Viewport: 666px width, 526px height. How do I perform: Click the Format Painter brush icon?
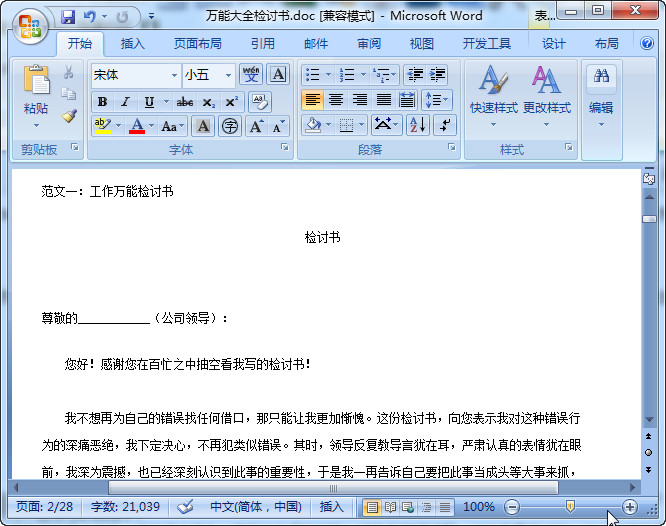point(69,115)
